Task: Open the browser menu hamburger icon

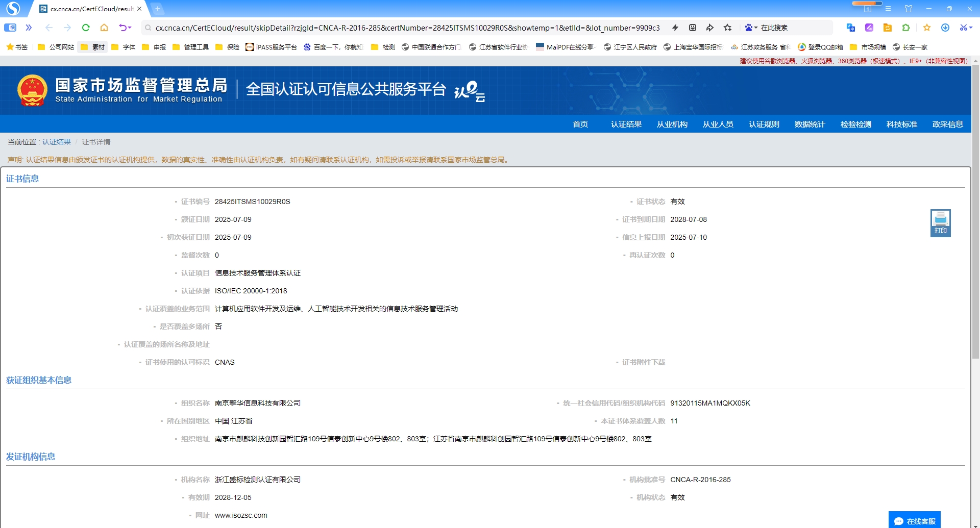Action: 888,8
